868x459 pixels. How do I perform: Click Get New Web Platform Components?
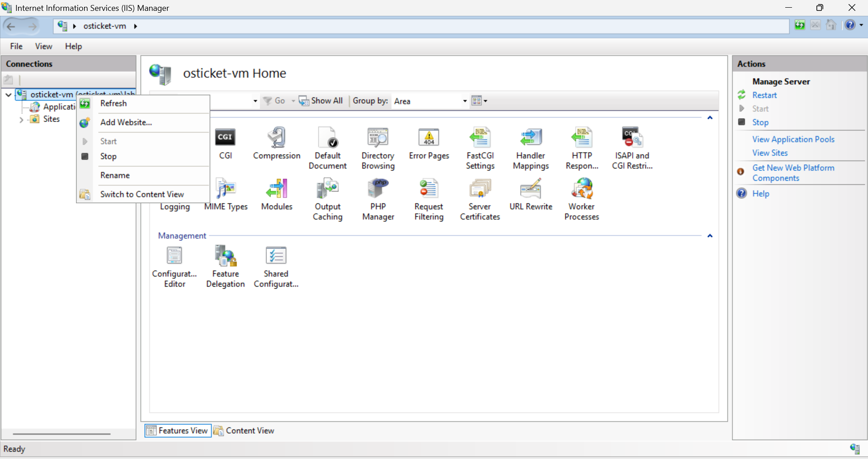(793, 173)
